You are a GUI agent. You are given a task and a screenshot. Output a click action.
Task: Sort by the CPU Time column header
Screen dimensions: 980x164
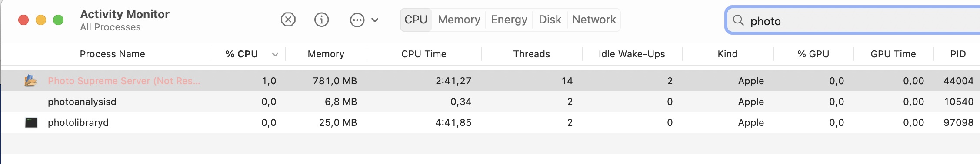tap(423, 54)
